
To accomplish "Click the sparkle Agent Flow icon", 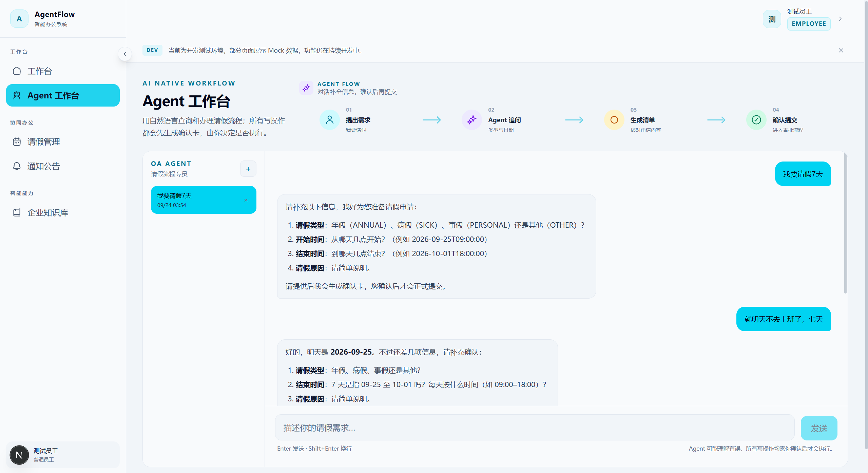I will (x=306, y=88).
